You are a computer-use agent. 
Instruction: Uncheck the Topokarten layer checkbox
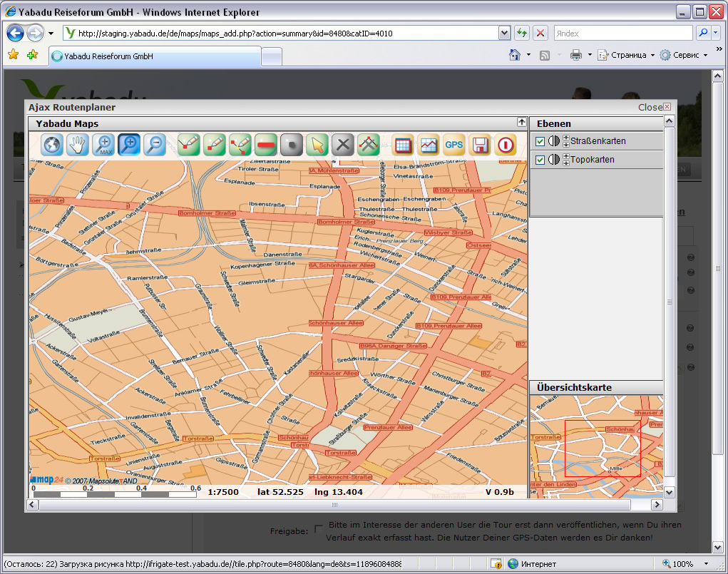click(x=540, y=160)
